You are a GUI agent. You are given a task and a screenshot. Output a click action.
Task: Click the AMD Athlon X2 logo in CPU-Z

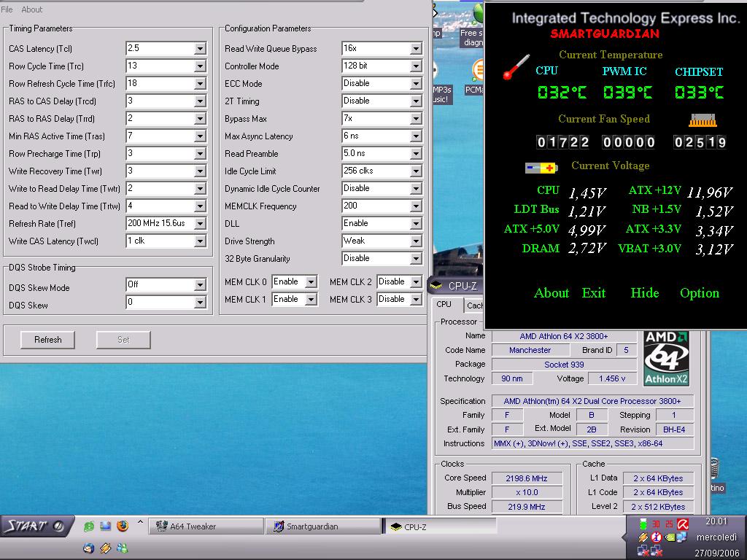[x=667, y=358]
